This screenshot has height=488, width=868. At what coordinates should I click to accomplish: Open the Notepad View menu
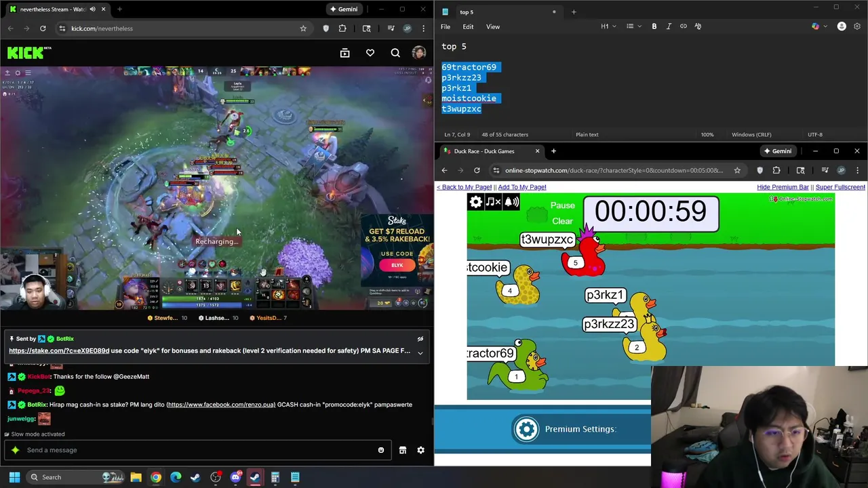point(493,26)
